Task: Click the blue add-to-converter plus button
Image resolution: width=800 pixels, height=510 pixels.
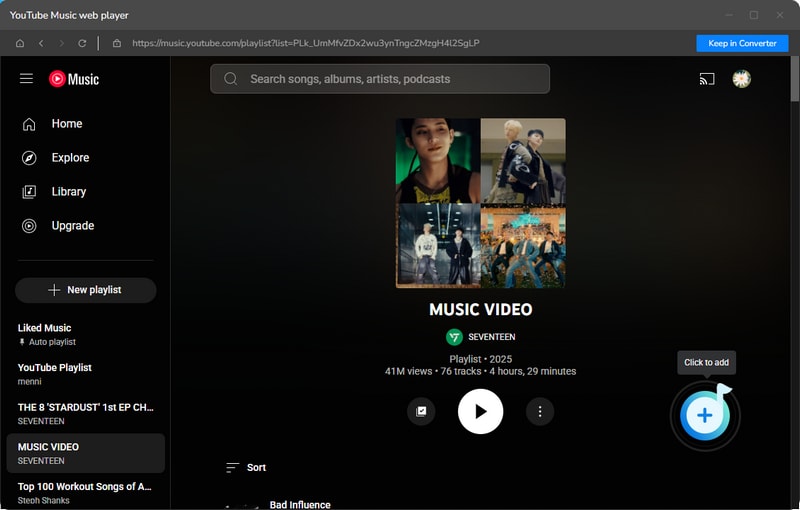Action: tap(705, 415)
